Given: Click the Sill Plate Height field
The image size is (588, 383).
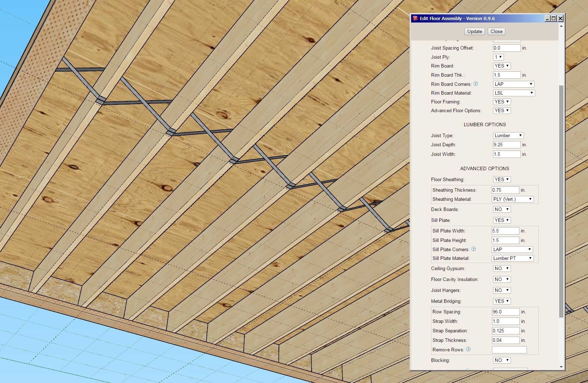Looking at the screenshot, I should point(505,240).
